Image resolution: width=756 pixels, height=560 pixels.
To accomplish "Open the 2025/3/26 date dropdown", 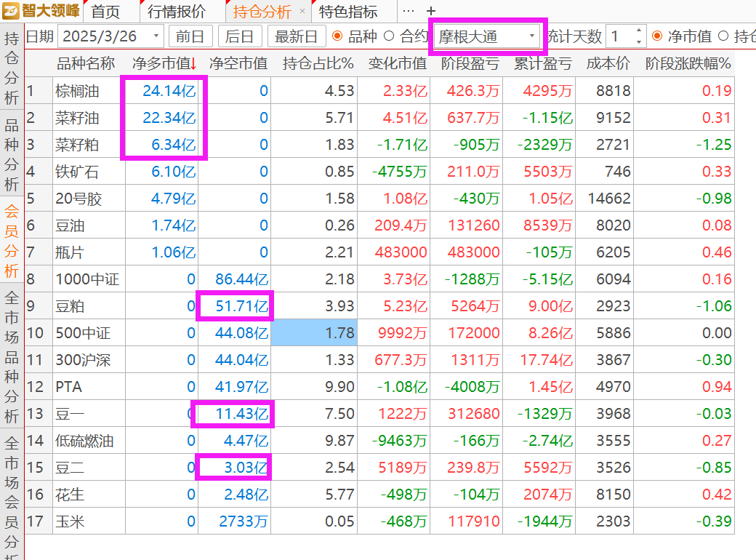I will pyautogui.click(x=156, y=36).
